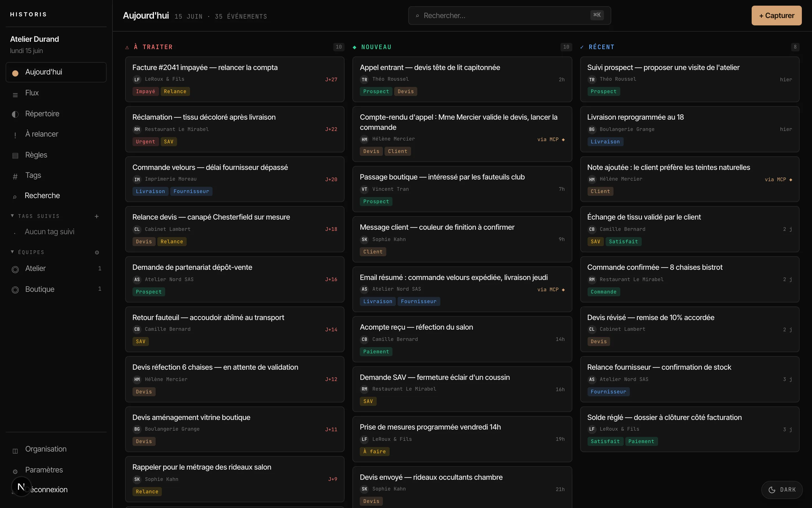
Task: Open Demande de partenariat dépôt-vente title
Action: [192, 268]
